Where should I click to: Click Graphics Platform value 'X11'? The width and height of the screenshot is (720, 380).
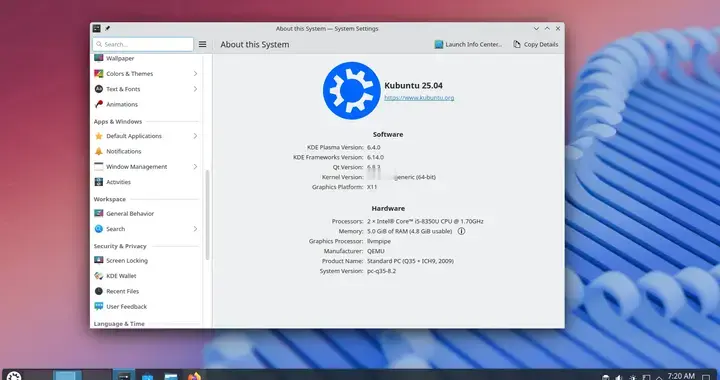coord(372,187)
